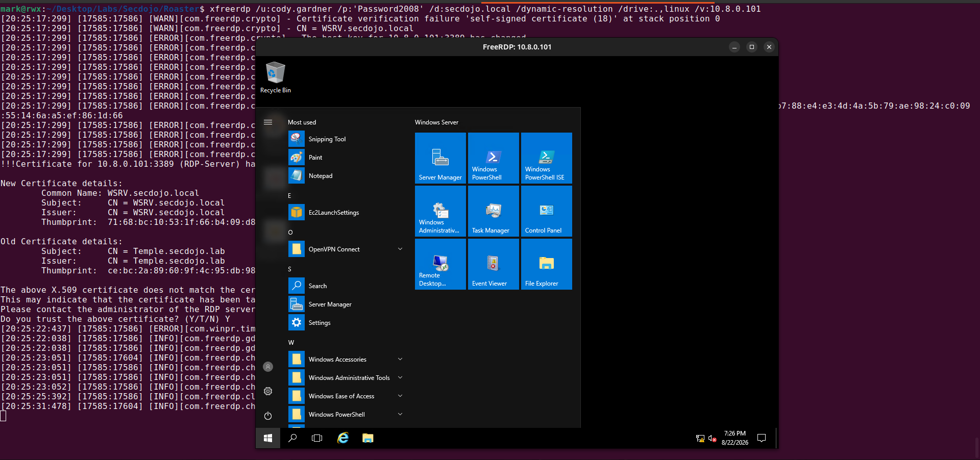Open the Windows Administrative Tools tile

point(440,211)
